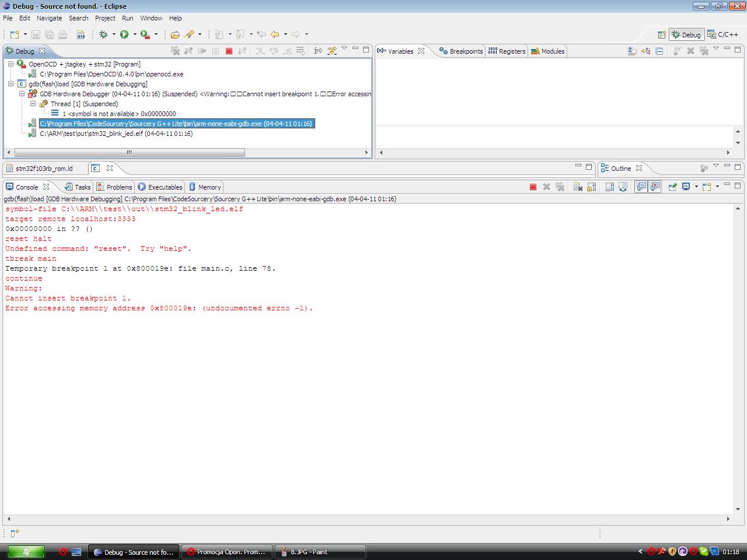Click the Back navigation arrow
Image resolution: width=747 pixels, height=560 pixels.
tap(275, 34)
